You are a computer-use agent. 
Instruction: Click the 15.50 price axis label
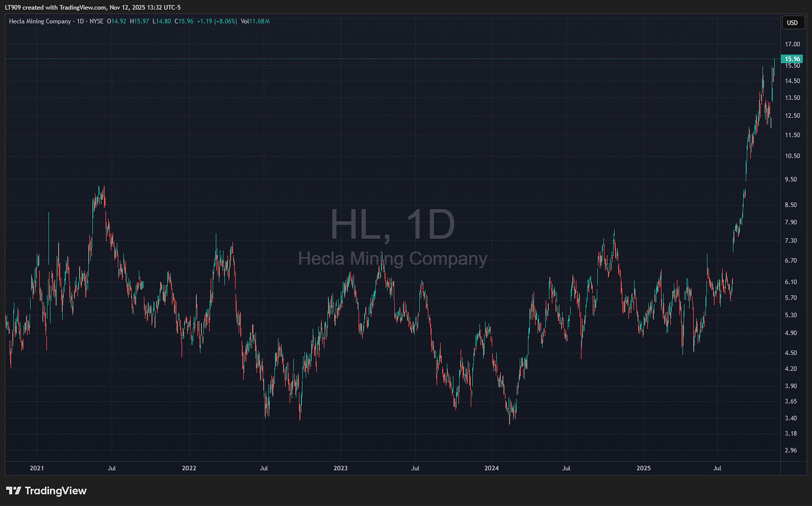(792, 66)
